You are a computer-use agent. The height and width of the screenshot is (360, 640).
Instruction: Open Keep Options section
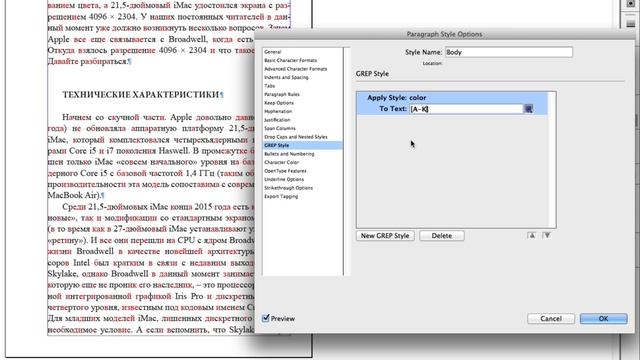279,103
